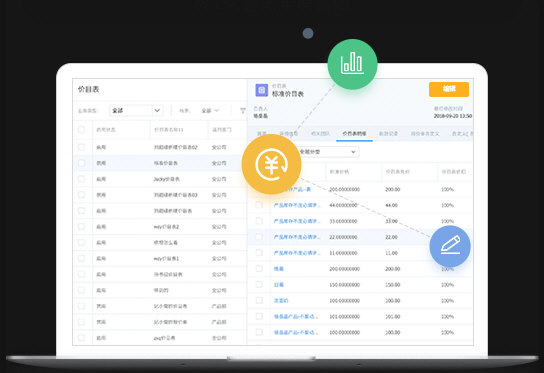Click the 2018-09-20 13:50 timestamp

(452, 116)
